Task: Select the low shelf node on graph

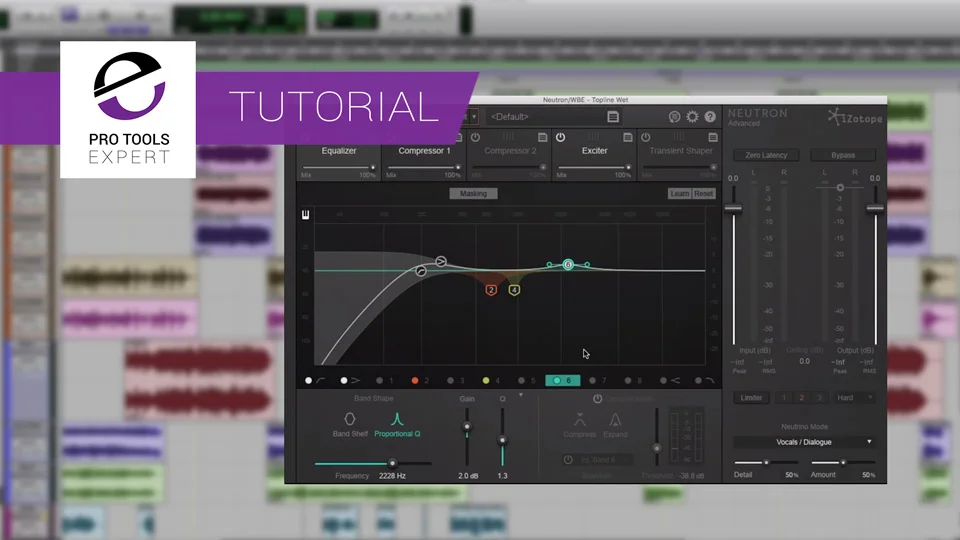Action: pos(441,261)
